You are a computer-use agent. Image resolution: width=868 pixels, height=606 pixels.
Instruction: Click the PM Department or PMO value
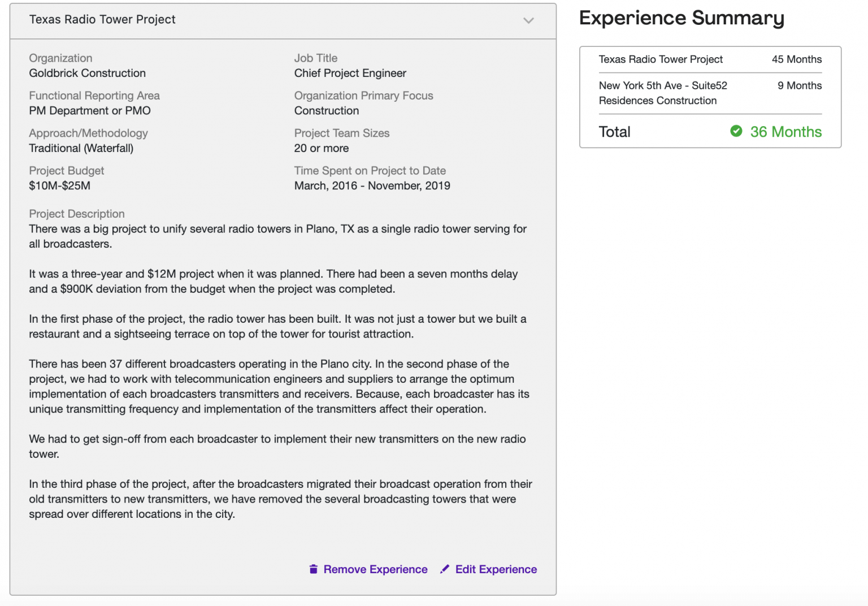89,111
